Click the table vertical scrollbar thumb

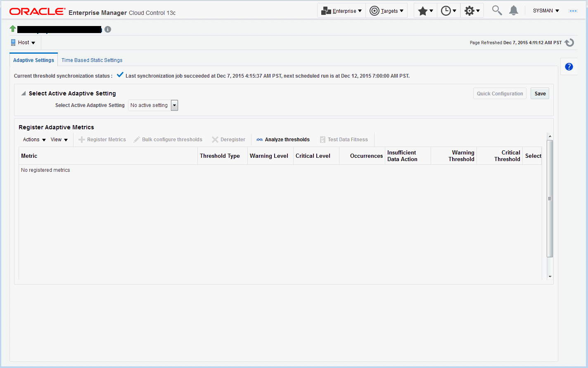[550, 198]
